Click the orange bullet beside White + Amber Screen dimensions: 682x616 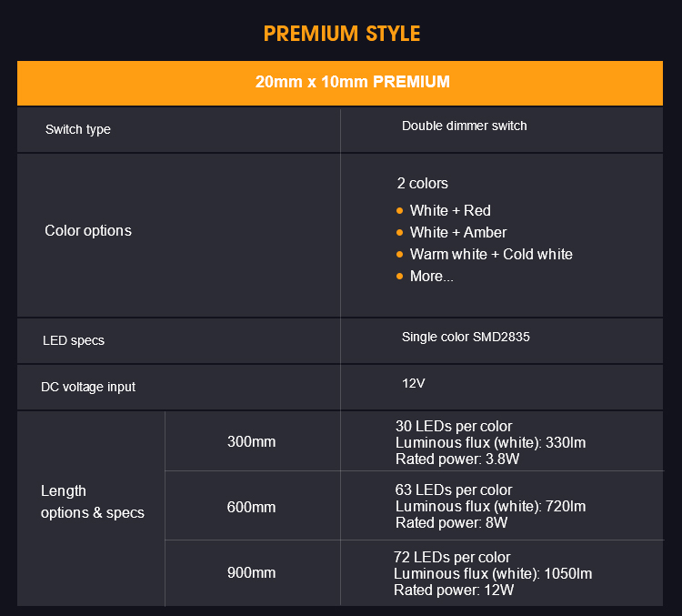pyautogui.click(x=400, y=232)
